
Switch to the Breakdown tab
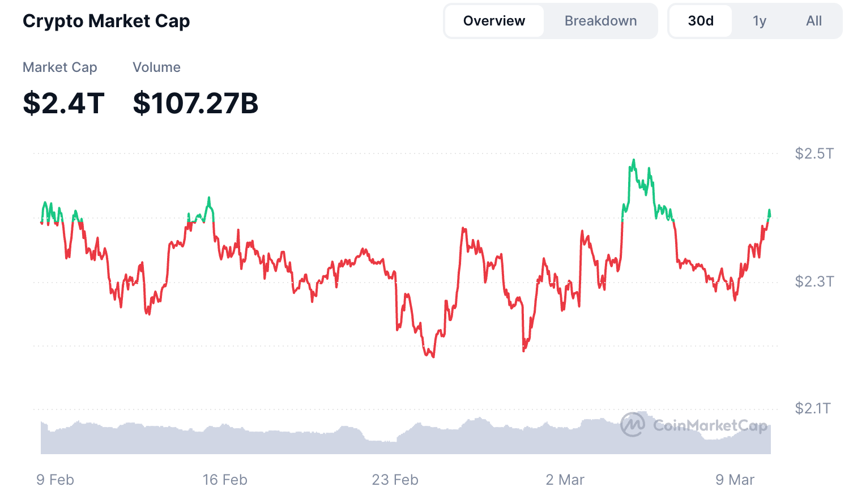600,20
